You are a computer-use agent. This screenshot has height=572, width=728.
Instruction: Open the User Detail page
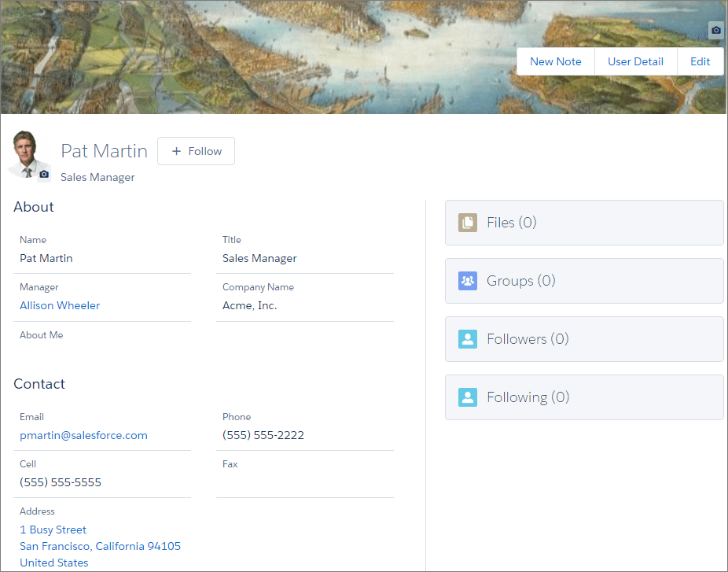pyautogui.click(x=635, y=61)
